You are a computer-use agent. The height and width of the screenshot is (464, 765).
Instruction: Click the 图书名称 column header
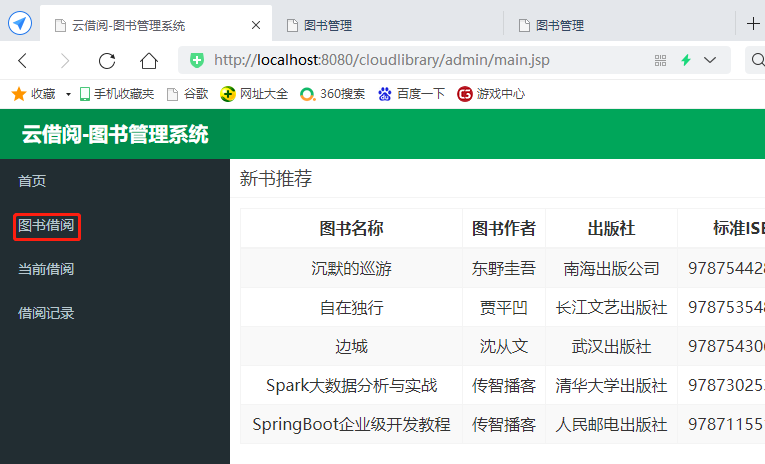[x=351, y=228]
